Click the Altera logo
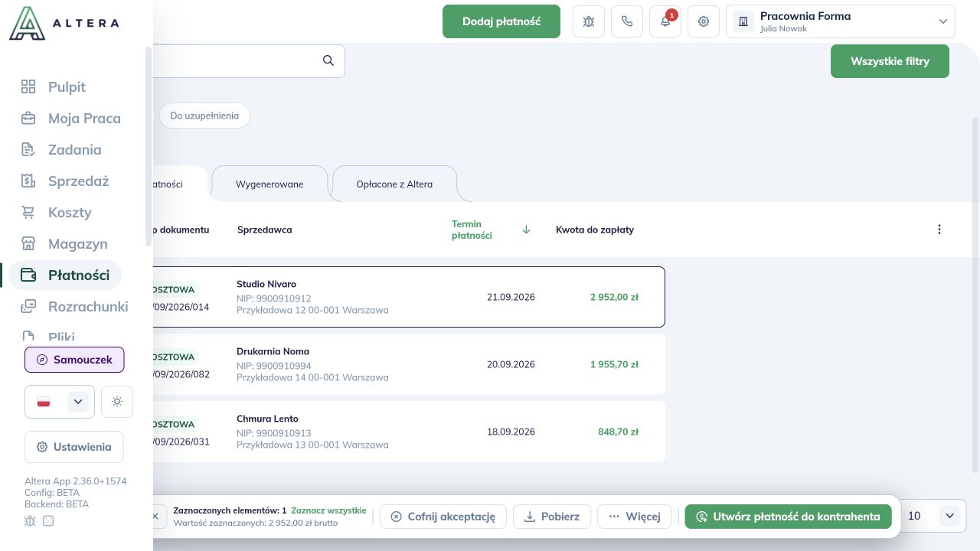980x551 pixels. click(x=64, y=23)
